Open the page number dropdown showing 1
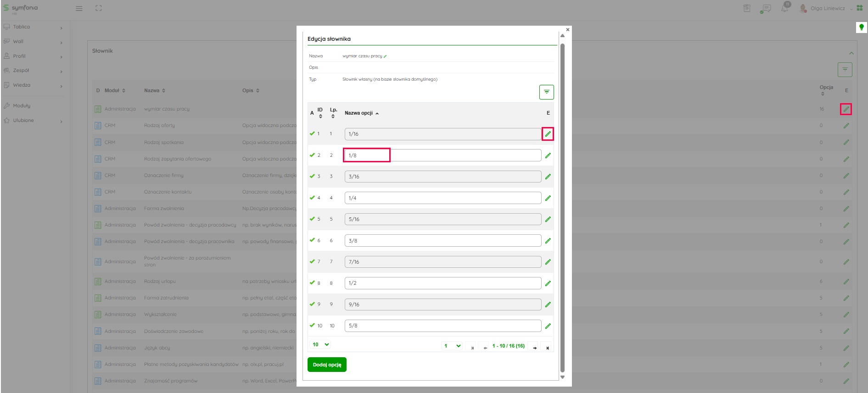The height and width of the screenshot is (393, 868). coord(452,346)
